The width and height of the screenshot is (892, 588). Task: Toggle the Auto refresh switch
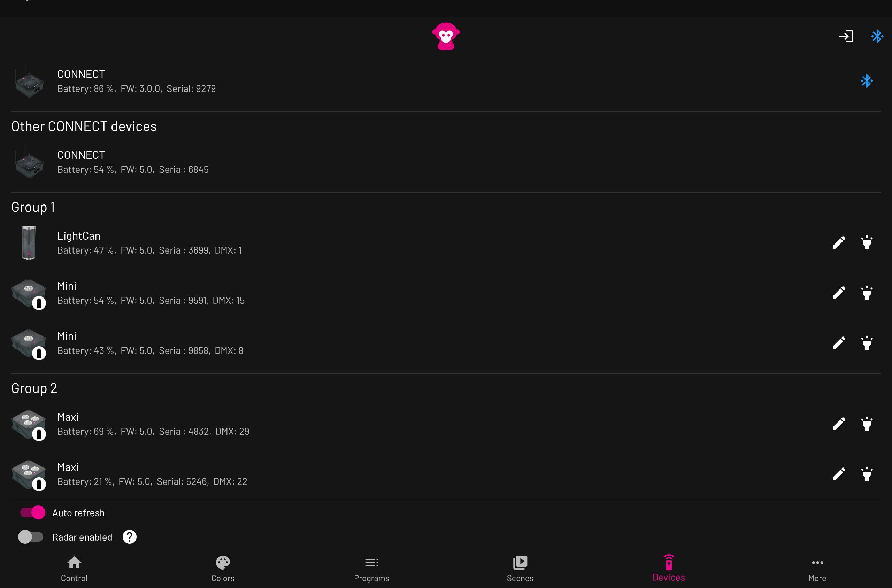click(31, 512)
